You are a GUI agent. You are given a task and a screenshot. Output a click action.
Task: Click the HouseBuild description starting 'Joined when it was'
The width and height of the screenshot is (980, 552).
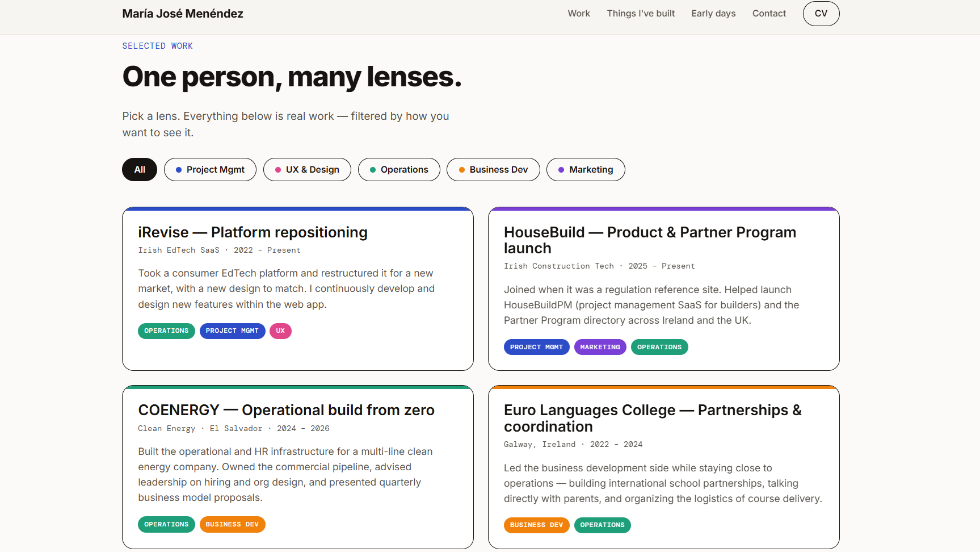click(651, 305)
